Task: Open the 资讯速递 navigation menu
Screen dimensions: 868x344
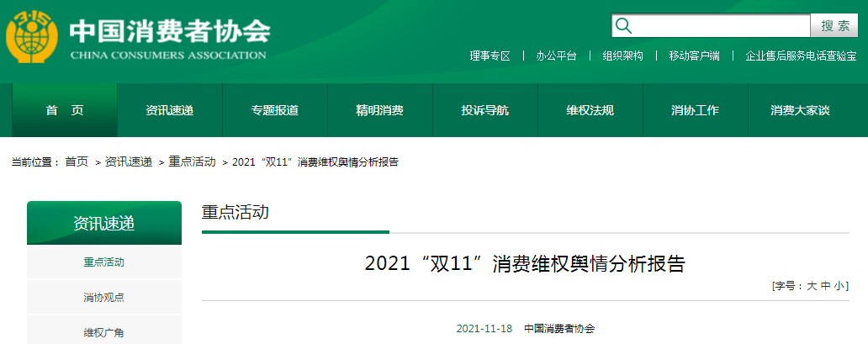Action: 169,110
